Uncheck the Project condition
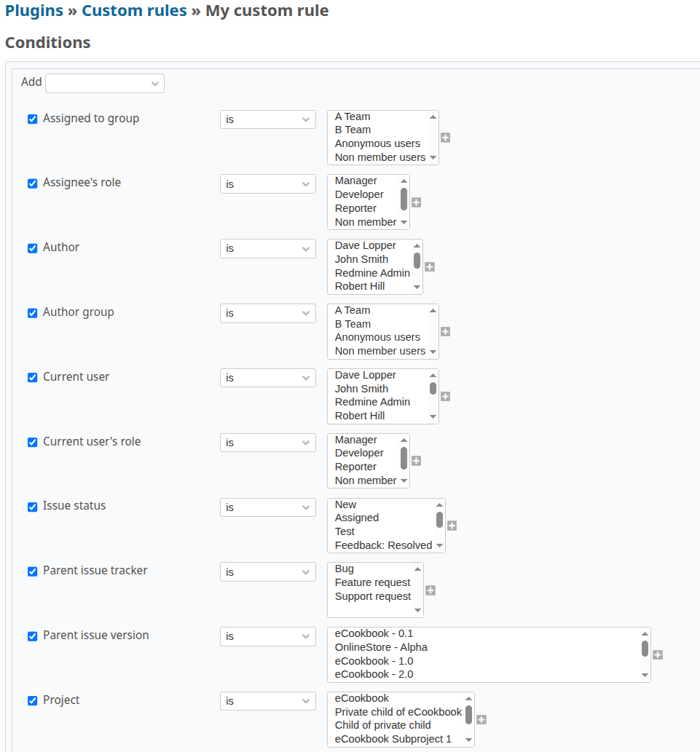700x752 pixels. click(32, 700)
